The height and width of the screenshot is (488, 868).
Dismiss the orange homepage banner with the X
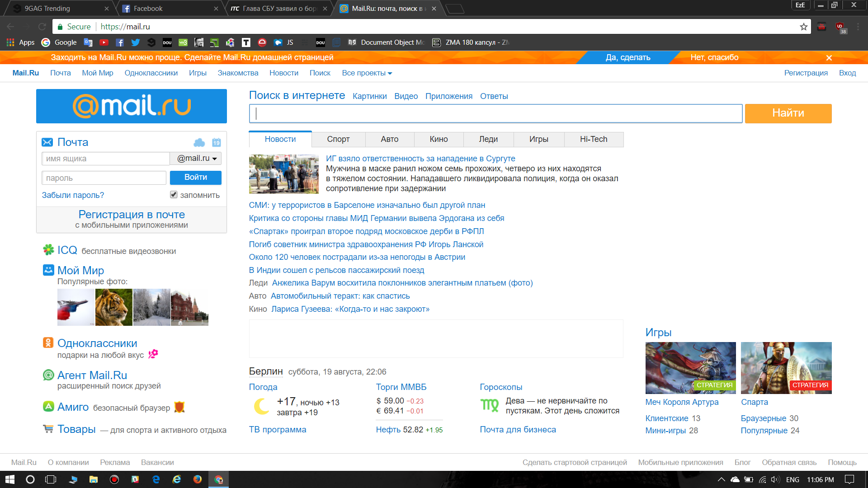click(x=829, y=58)
